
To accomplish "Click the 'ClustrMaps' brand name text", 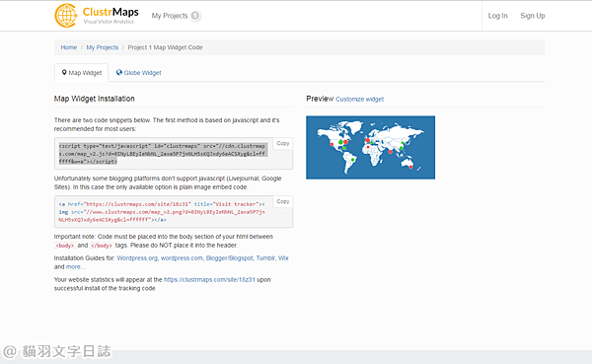I will pos(111,12).
